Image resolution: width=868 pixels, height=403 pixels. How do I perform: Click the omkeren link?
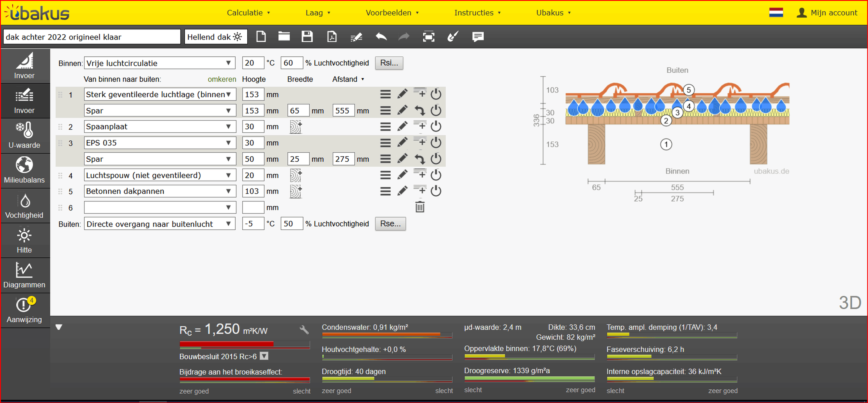coord(222,79)
